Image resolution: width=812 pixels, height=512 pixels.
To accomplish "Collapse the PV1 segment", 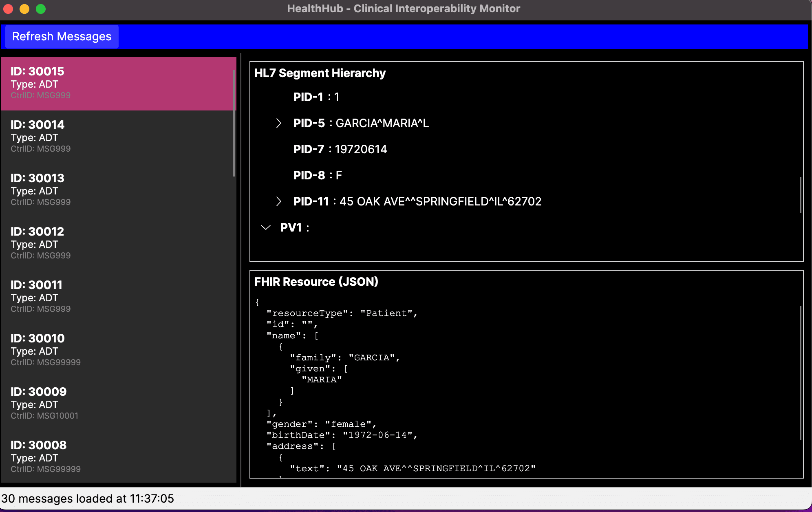I will pyautogui.click(x=266, y=227).
